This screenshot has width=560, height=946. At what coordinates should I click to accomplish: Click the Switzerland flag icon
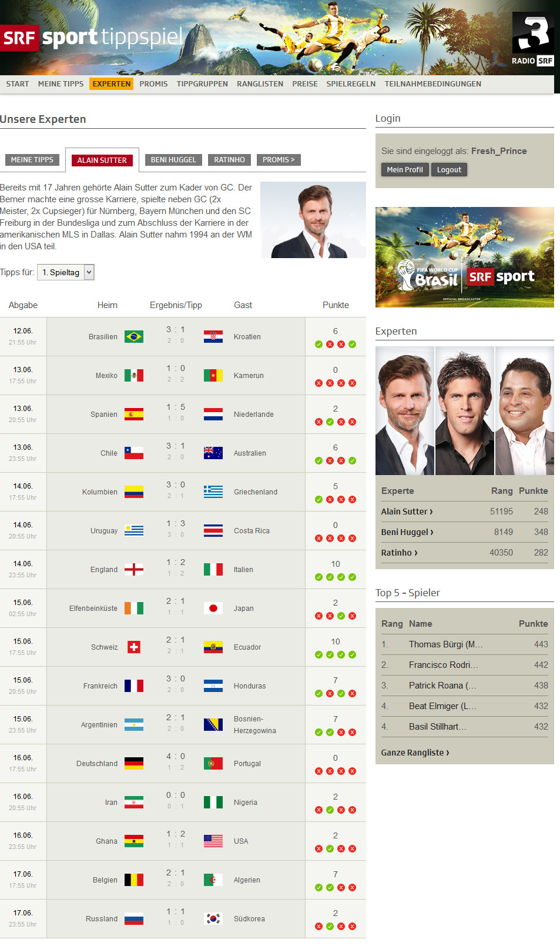[x=134, y=647]
